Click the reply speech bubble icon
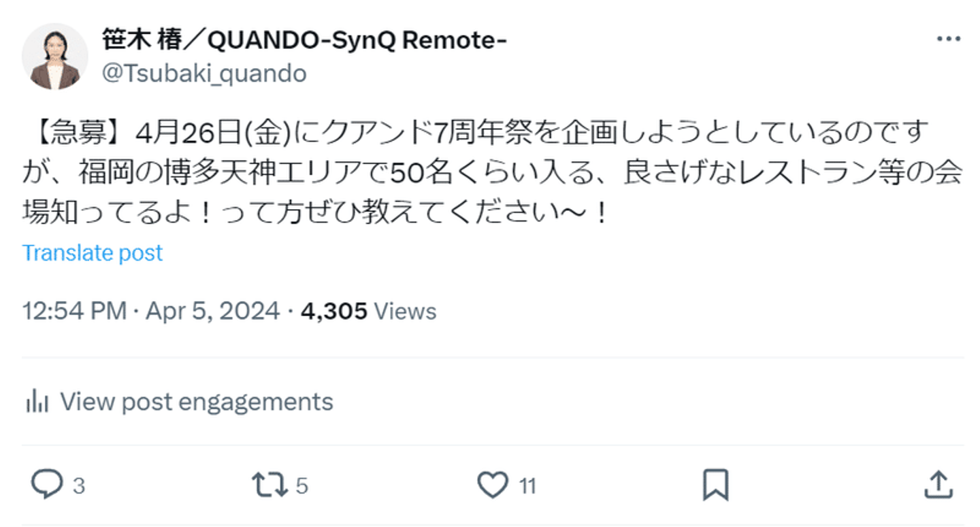Image resolution: width=980 pixels, height=527 pixels. pyautogui.click(x=48, y=485)
